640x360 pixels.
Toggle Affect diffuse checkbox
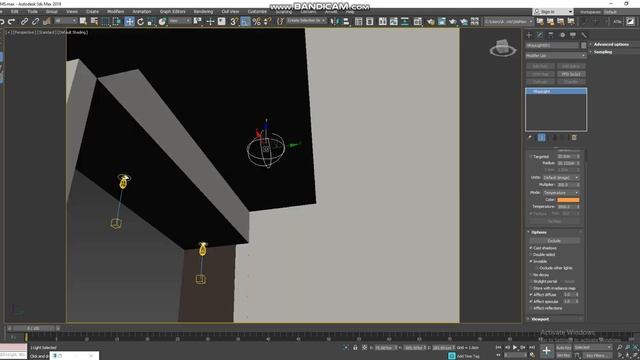(x=531, y=295)
